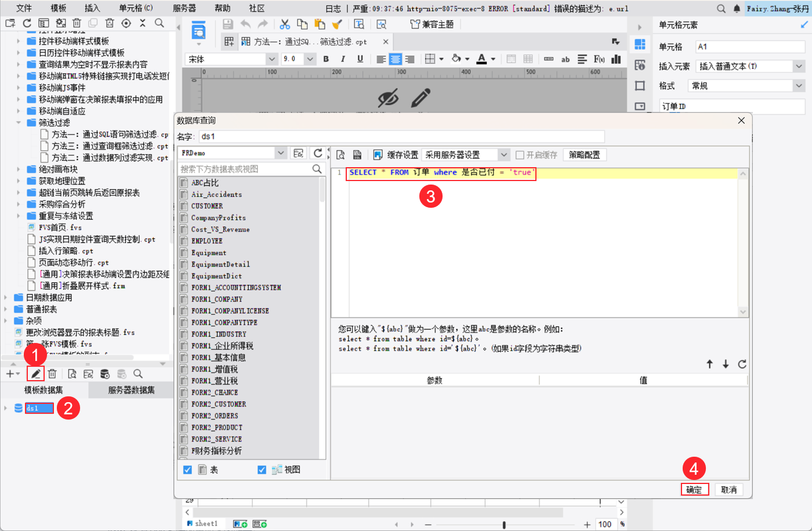812x531 pixels.
Task: Activate the format painter brush
Action: click(x=337, y=24)
